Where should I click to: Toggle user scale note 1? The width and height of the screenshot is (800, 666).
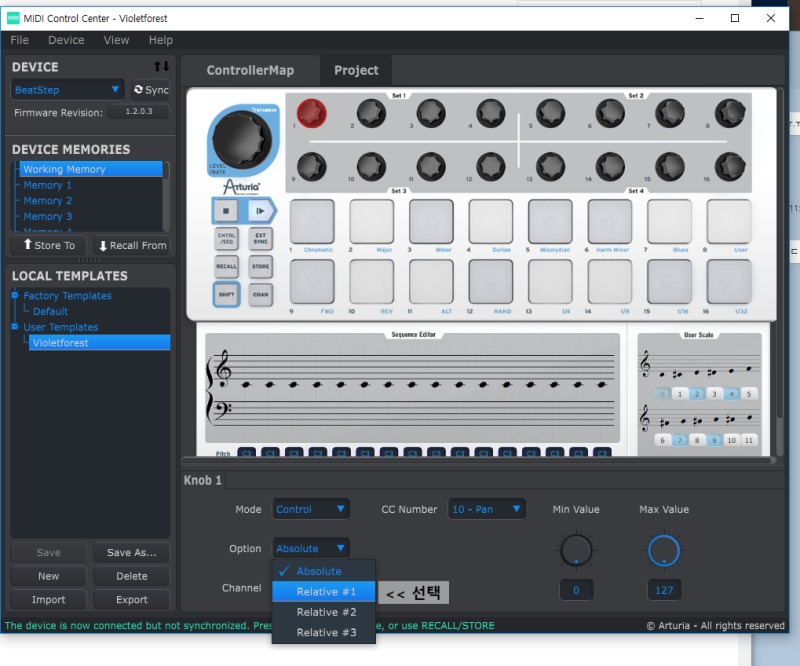[x=680, y=394]
